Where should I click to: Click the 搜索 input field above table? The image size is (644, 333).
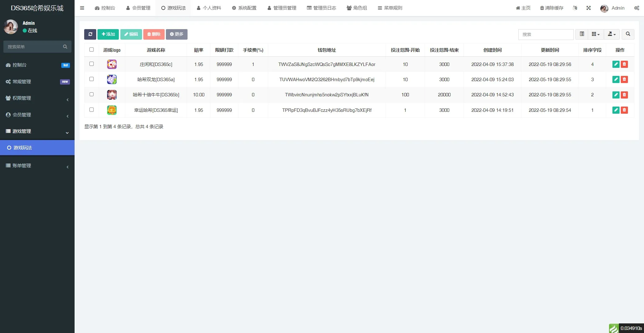click(546, 34)
